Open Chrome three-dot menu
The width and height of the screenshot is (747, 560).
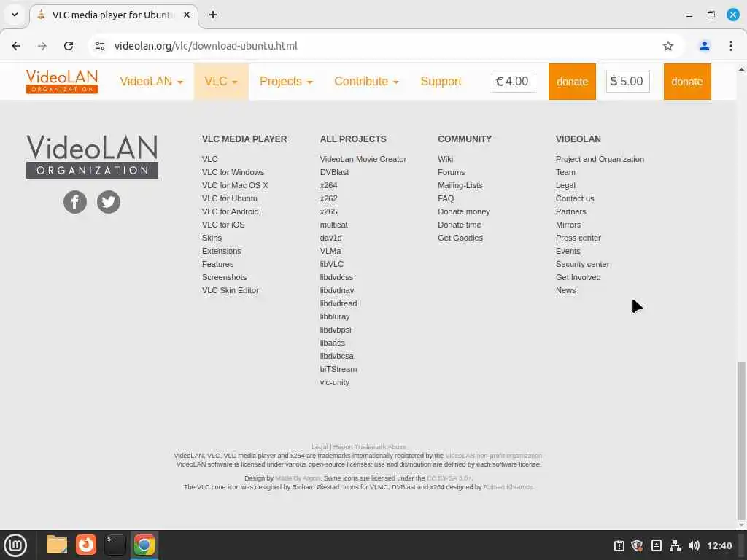731,46
